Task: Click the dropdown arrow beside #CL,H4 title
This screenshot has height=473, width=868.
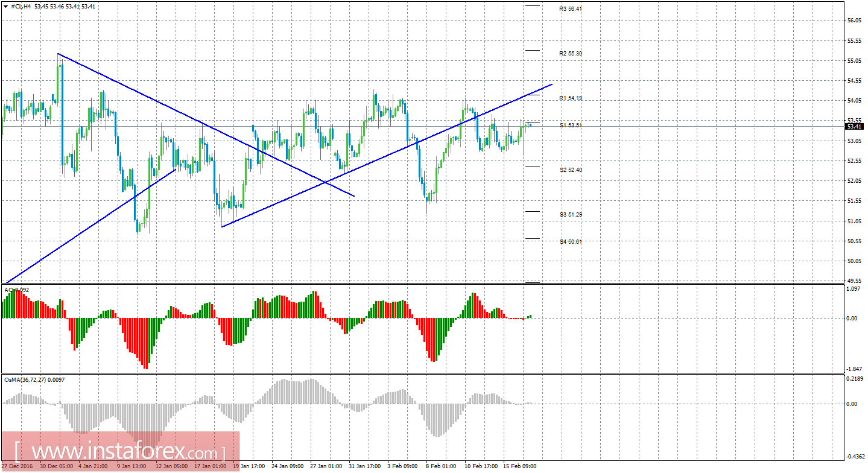Action: click(6, 6)
